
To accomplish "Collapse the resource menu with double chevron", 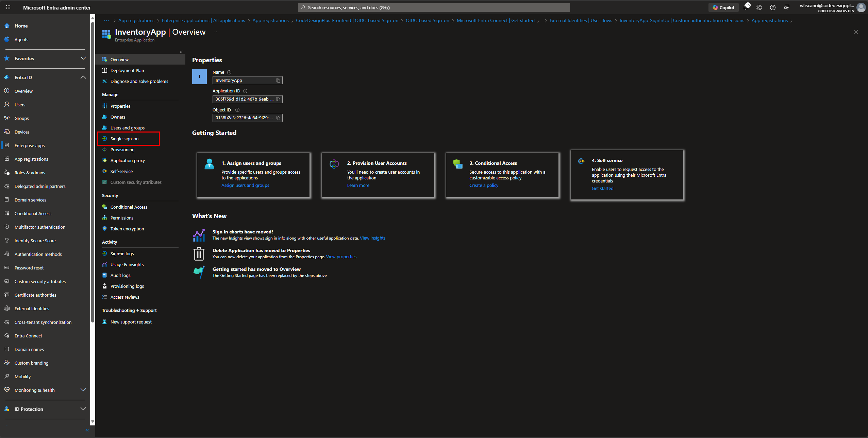I will [181, 52].
